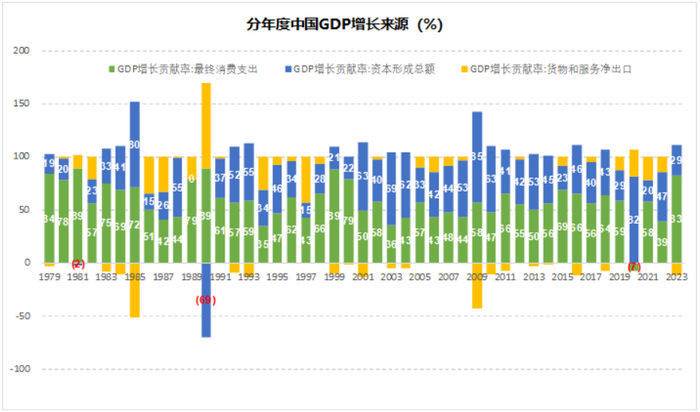Click the legend label GDP增长贡献率:资本形成总额

364,69
